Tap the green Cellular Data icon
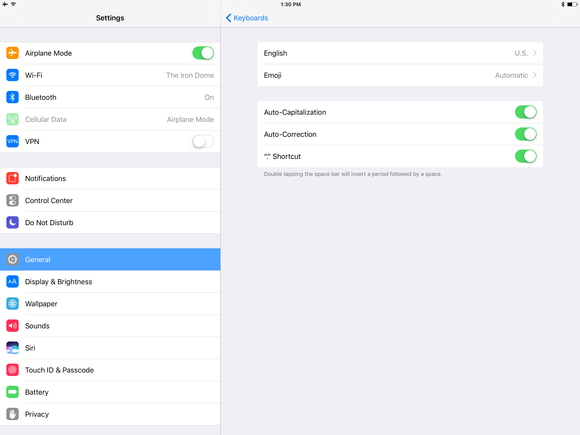The image size is (580, 435). point(13,119)
